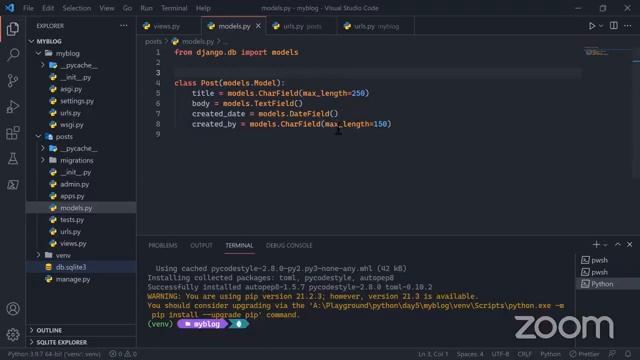640x360 pixels.
Task: Run the Python file with play button
Action: click(x=591, y=26)
